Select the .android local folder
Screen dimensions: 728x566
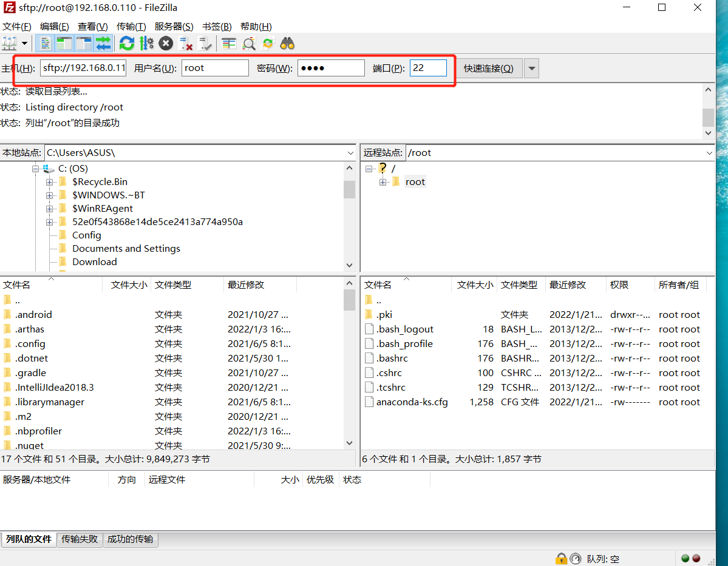coord(33,315)
